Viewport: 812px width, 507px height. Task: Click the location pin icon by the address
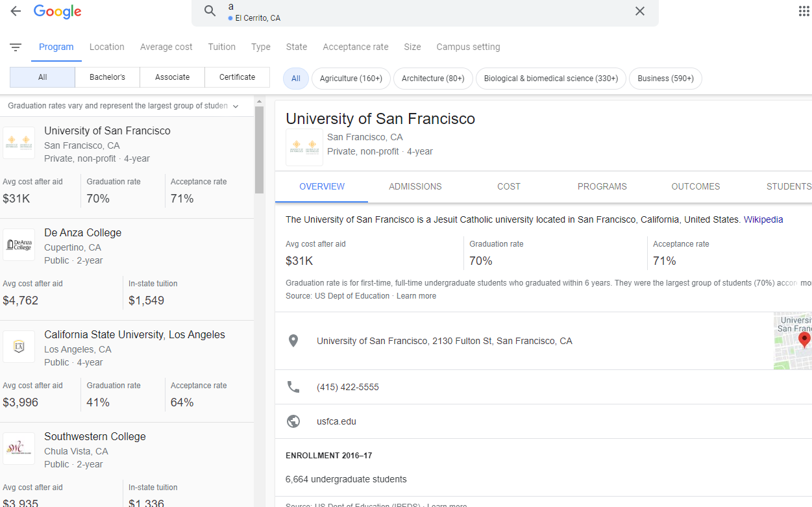[293, 340]
